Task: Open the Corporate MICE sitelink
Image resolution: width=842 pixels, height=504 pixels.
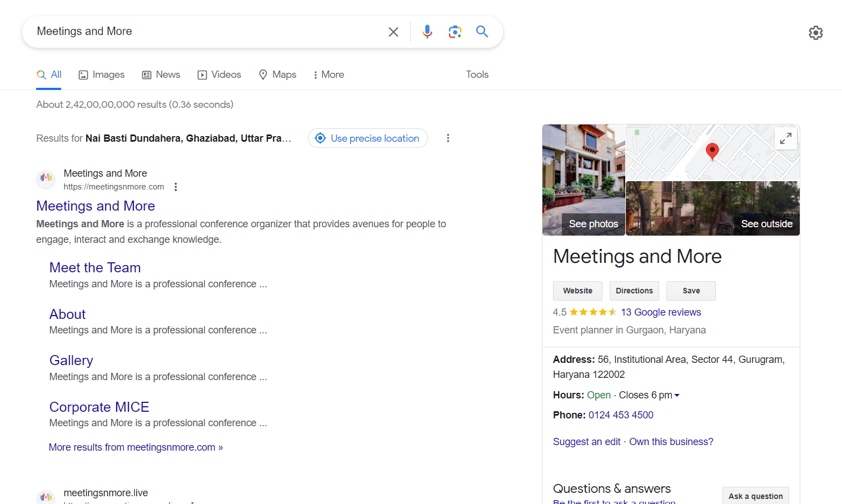Action: coord(99,407)
